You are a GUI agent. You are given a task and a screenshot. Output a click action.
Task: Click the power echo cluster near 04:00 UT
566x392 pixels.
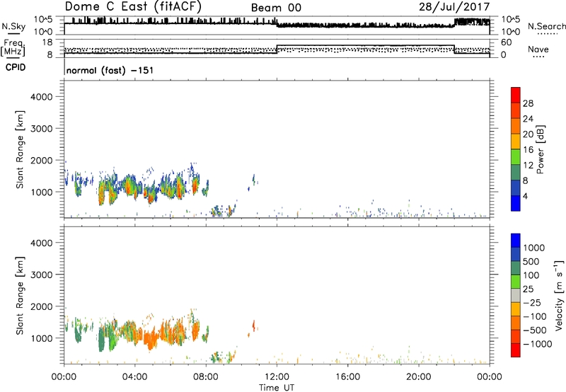pos(129,186)
